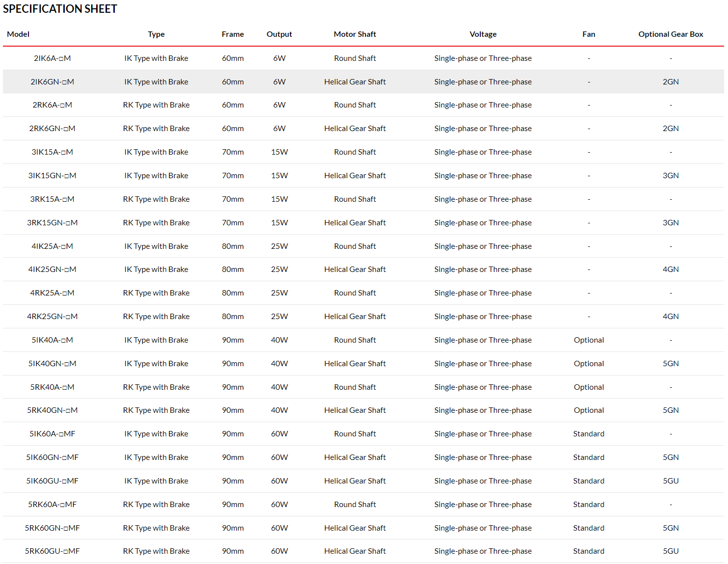Select model 5RK60GU-□MF cell
728x564 pixels.
click(52, 551)
